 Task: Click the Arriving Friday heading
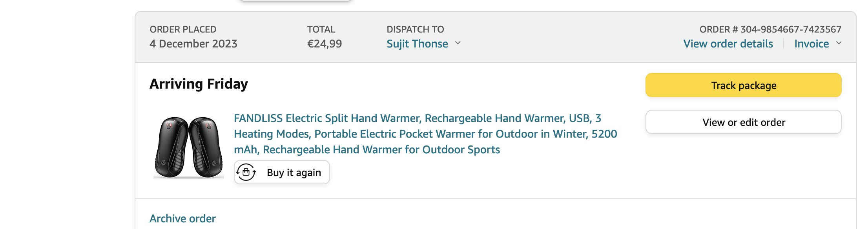click(x=199, y=84)
